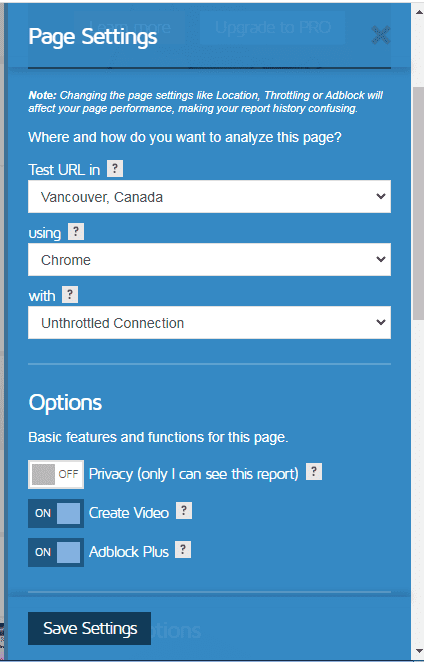Click help icon next to Test URL in
This screenshot has width=424, height=662.
point(115,169)
